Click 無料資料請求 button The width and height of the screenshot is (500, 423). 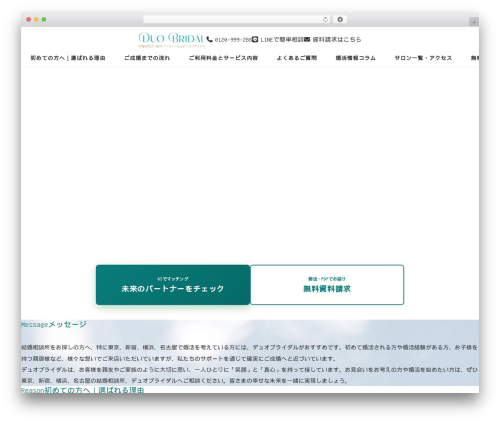[327, 285]
